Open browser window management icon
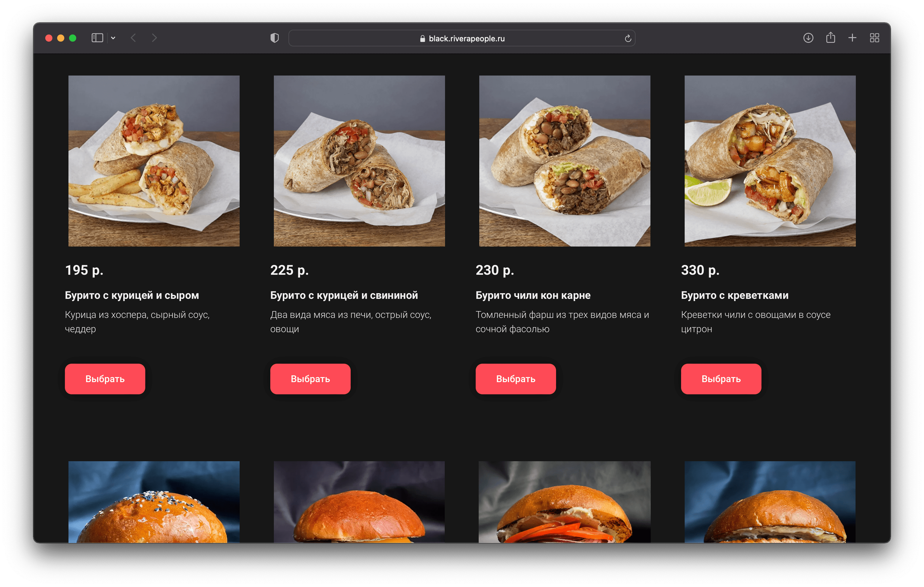Image resolution: width=924 pixels, height=587 pixels. pos(876,37)
